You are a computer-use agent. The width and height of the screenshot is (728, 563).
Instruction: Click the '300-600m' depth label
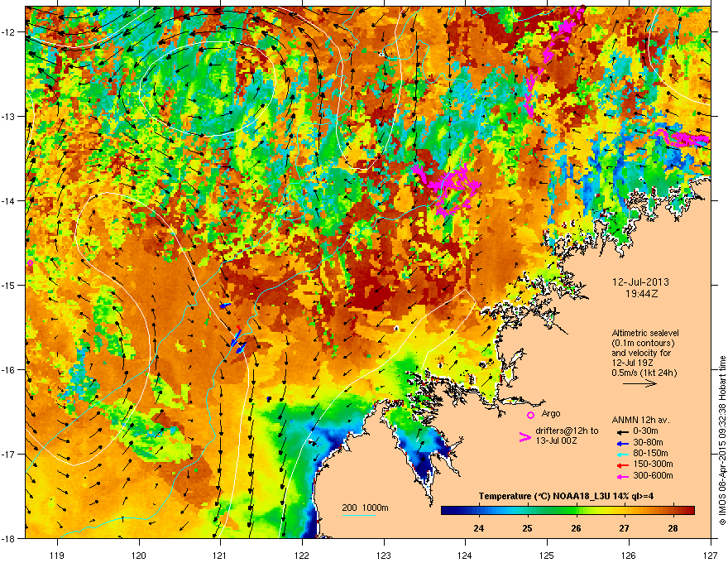coord(653,475)
